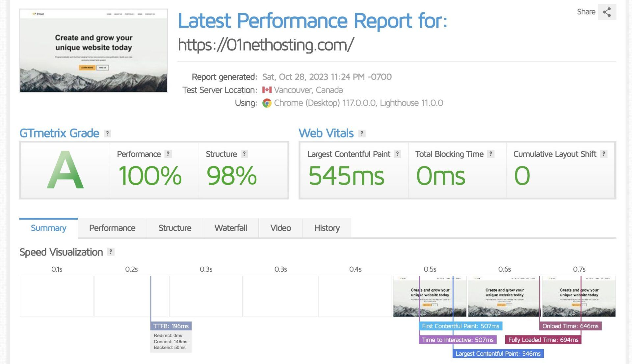Image resolution: width=632 pixels, height=364 pixels.
Task: Click the GTmetrix Grade heading
Action: click(x=59, y=133)
